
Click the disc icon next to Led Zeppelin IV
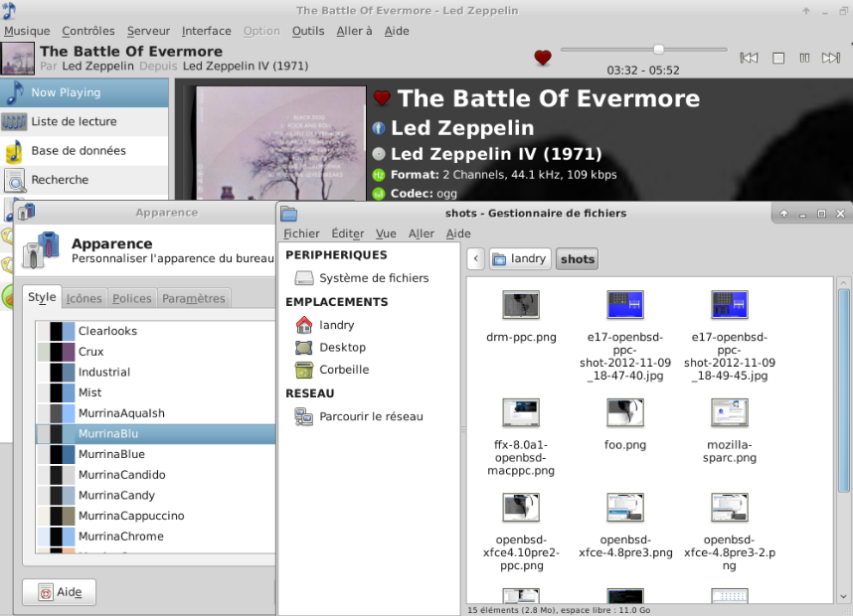click(379, 154)
